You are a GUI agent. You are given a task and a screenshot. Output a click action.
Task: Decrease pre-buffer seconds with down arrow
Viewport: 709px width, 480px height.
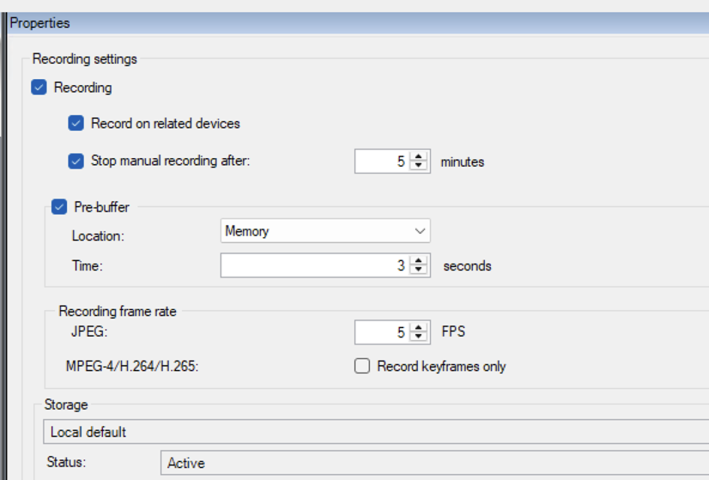[x=418, y=271]
